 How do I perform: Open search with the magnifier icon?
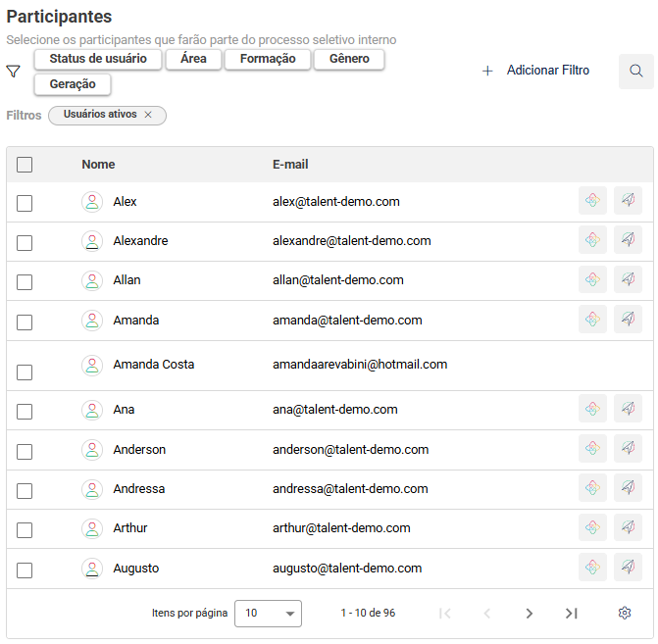pos(636,72)
